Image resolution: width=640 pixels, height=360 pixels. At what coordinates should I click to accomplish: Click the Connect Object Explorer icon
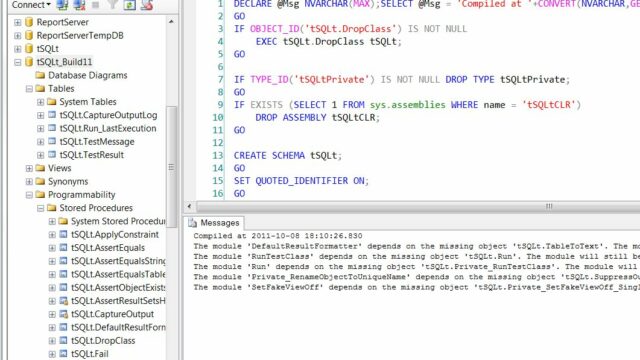[62, 4]
